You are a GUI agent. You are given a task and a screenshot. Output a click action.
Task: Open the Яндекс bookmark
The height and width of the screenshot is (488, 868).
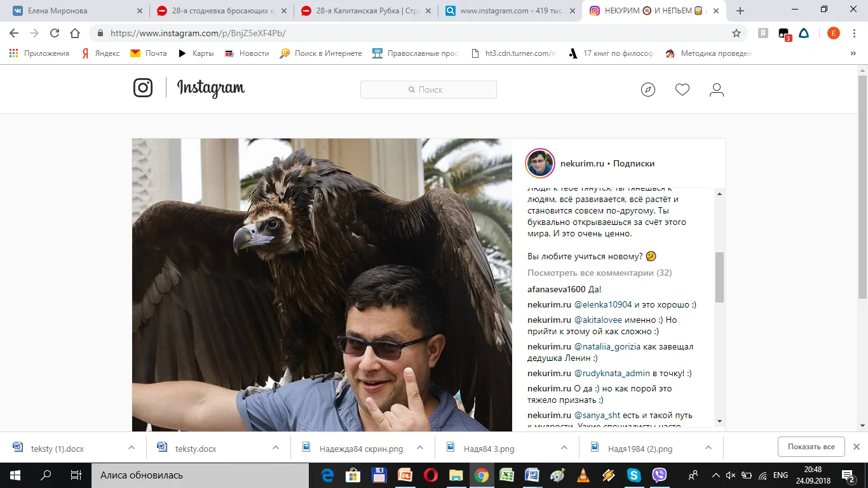point(100,53)
